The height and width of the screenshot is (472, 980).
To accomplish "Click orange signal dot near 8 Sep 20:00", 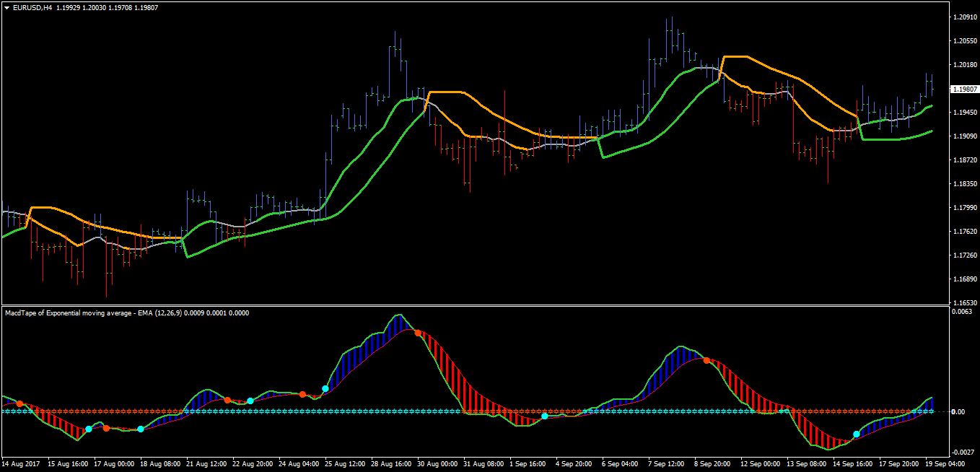I will click(706, 360).
